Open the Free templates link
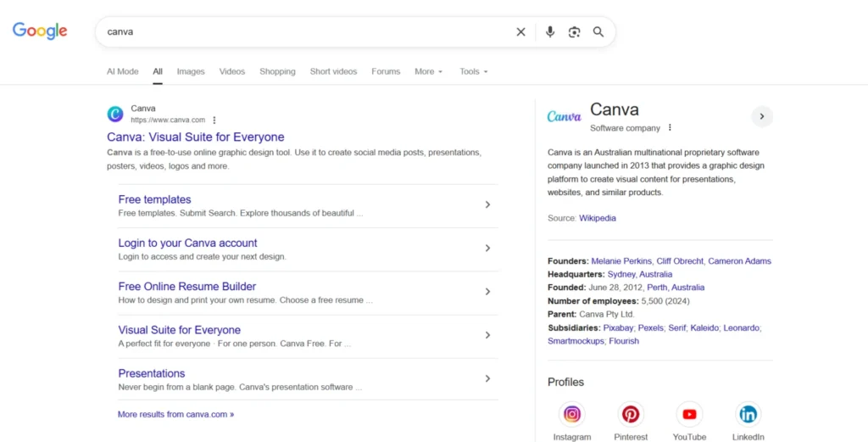Image resolution: width=868 pixels, height=442 pixels. (x=154, y=199)
